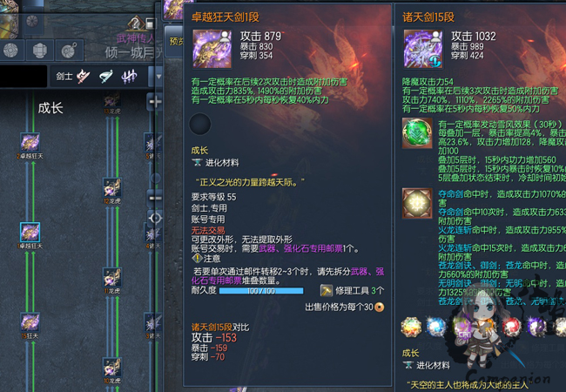Image resolution: width=566 pixels, height=392 pixels.
Task: Click the green 雪风 effect icon
Action: coord(417,133)
